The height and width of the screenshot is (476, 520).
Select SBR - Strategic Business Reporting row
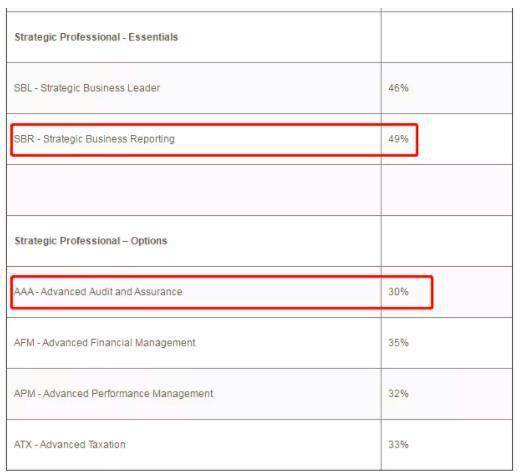pyautogui.click(x=259, y=139)
